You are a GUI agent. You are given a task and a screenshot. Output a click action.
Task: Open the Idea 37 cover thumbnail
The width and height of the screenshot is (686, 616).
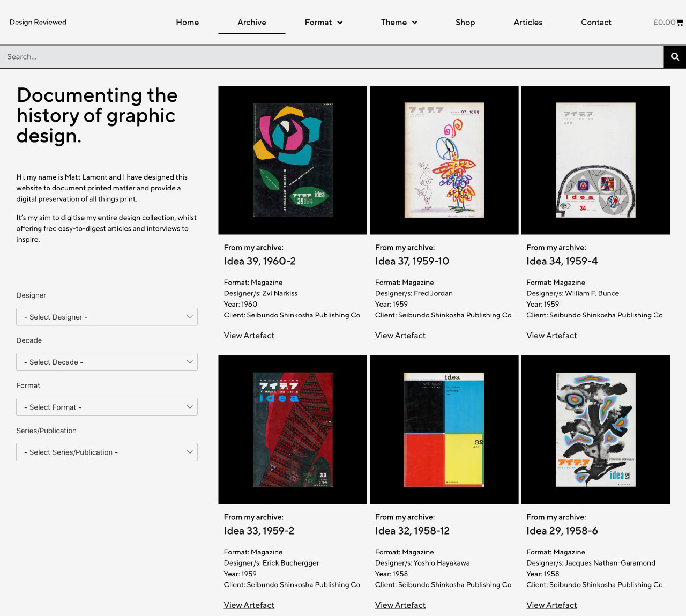point(444,160)
